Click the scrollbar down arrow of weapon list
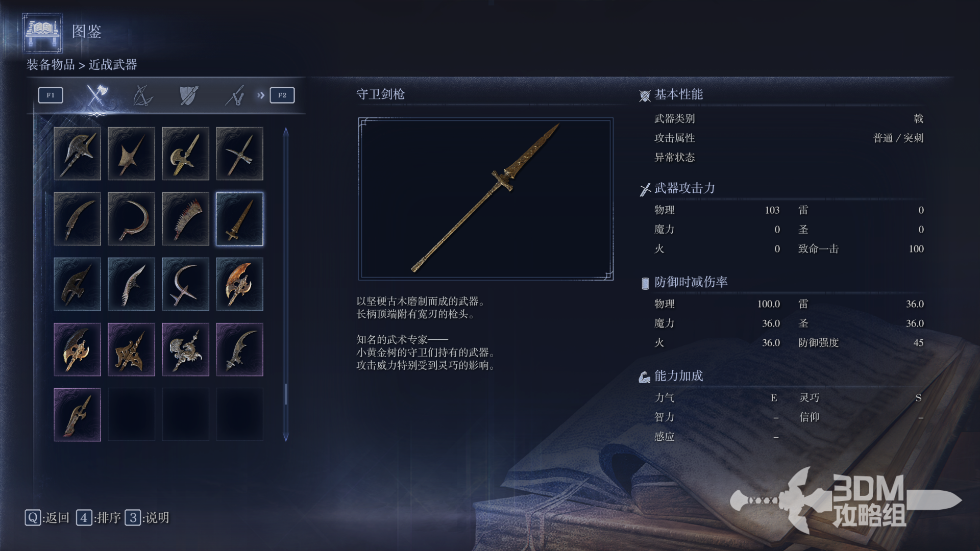Viewport: 980px width, 551px height. click(x=286, y=437)
